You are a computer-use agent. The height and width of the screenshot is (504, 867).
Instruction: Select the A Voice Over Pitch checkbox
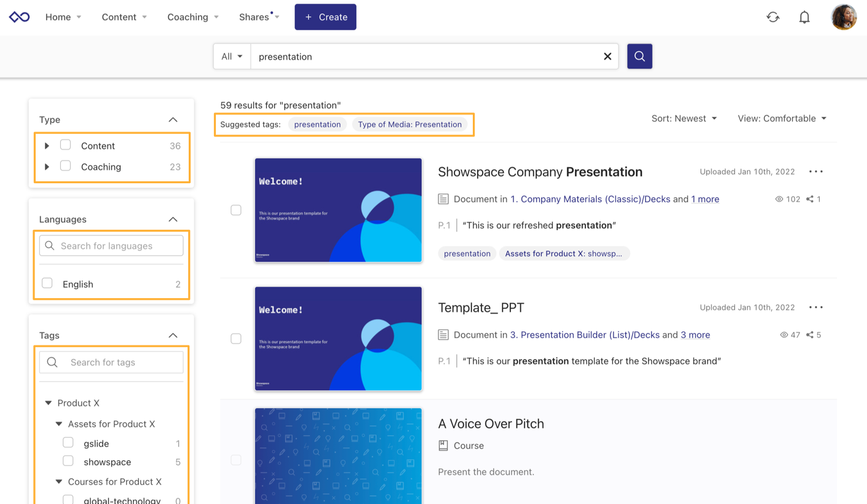pos(236,460)
